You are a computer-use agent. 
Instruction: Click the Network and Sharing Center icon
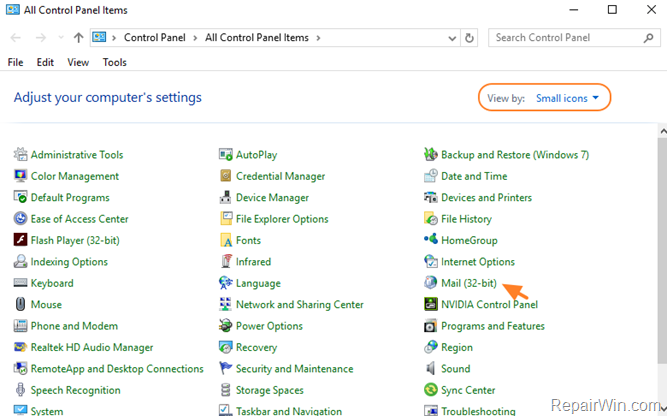(x=225, y=304)
